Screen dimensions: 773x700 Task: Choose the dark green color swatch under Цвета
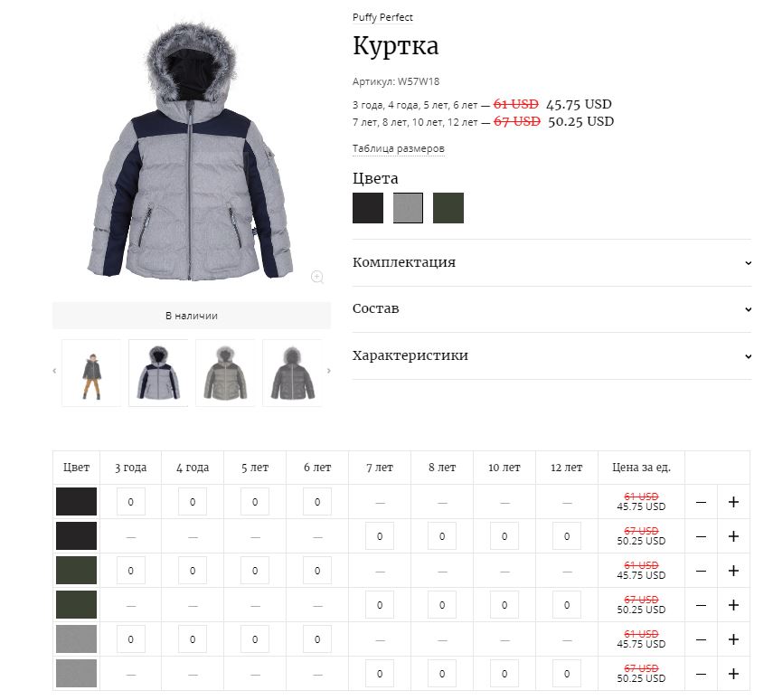click(448, 208)
